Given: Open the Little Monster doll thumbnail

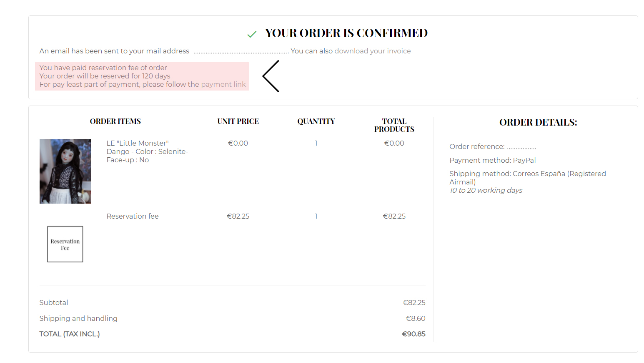Looking at the screenshot, I should [65, 171].
